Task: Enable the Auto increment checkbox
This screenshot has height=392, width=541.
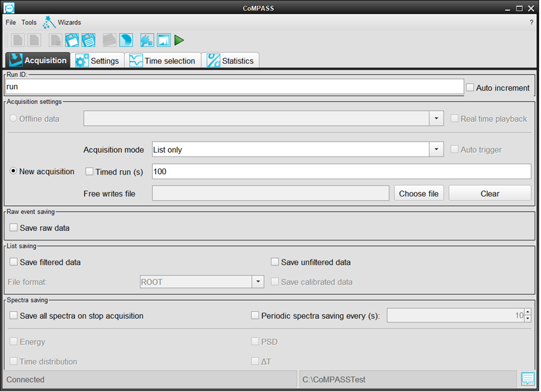Action: pyautogui.click(x=470, y=87)
